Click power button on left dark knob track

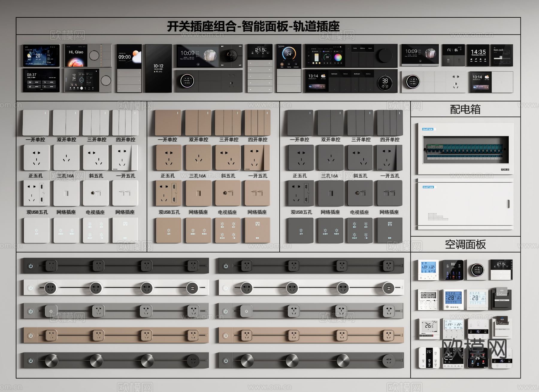click(x=31, y=361)
